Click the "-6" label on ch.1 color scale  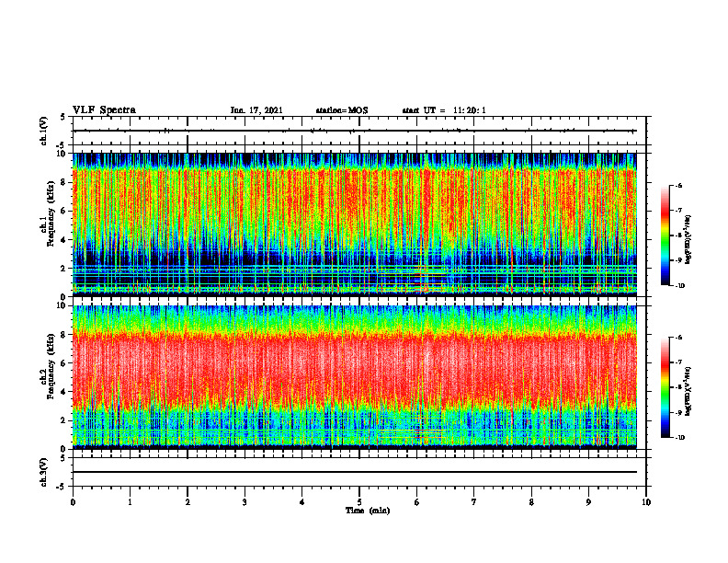678,186
